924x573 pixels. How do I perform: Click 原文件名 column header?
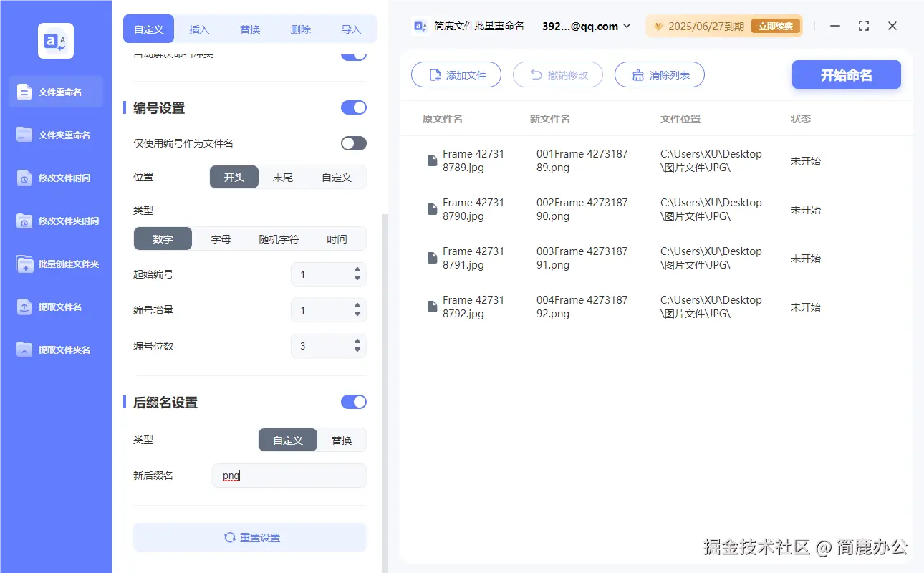[443, 119]
